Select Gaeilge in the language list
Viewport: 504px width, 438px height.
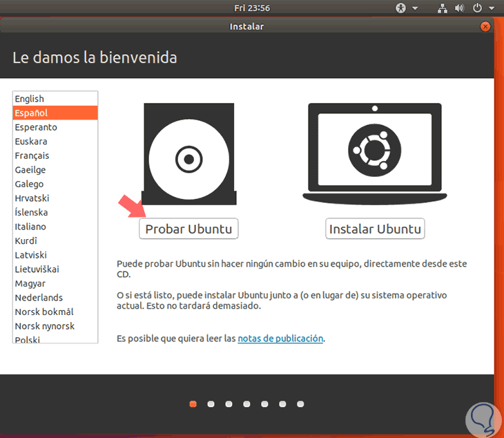pos(55,170)
